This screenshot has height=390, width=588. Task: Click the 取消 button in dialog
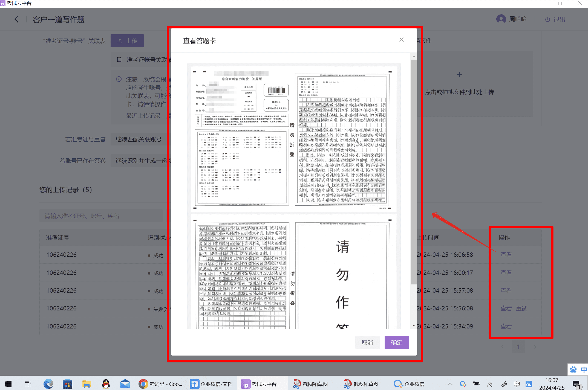click(x=367, y=342)
